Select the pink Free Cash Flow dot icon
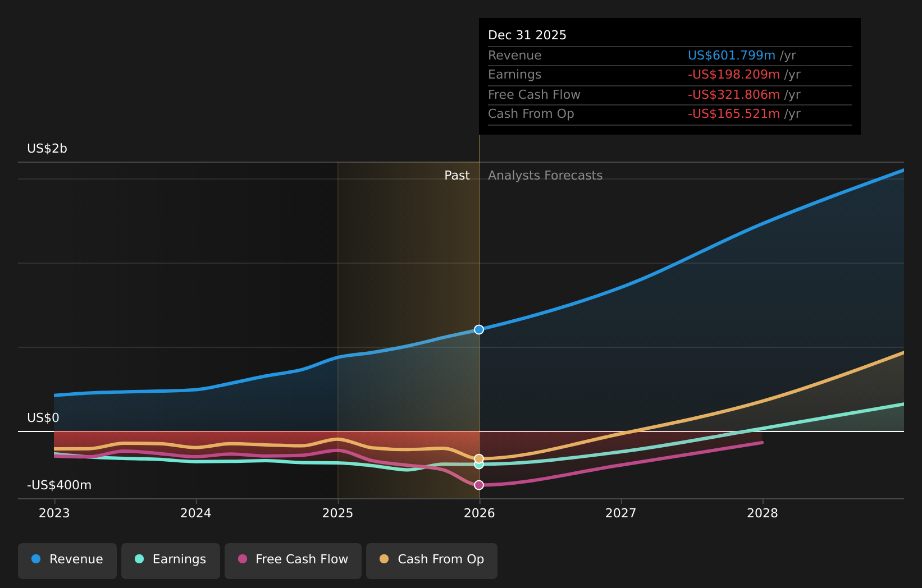Image resolution: width=922 pixels, height=588 pixels. tap(242, 559)
